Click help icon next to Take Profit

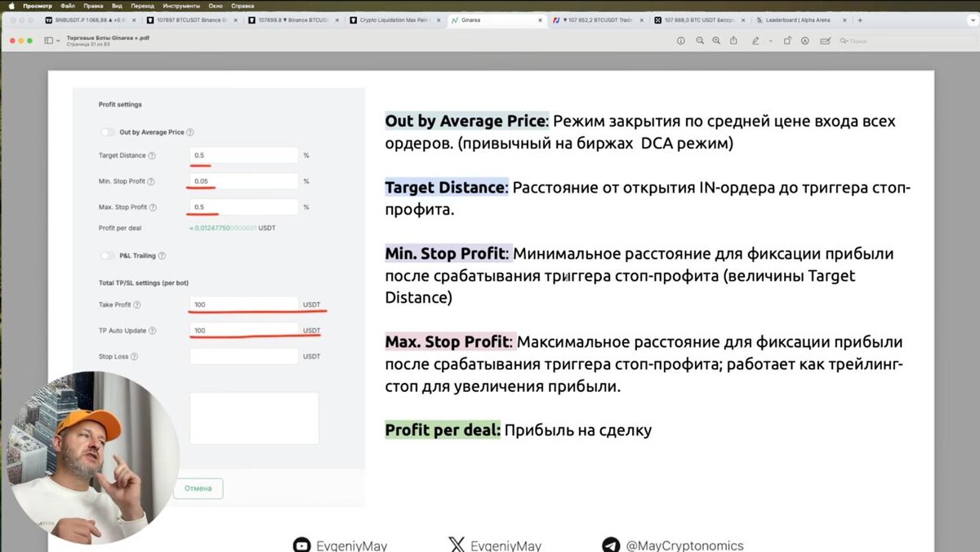[x=137, y=305]
